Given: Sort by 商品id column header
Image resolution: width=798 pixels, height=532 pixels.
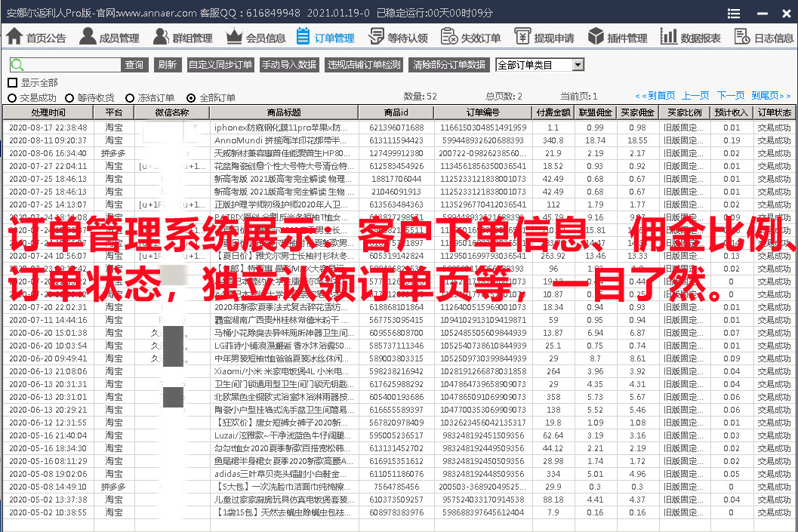Looking at the screenshot, I should (396, 112).
